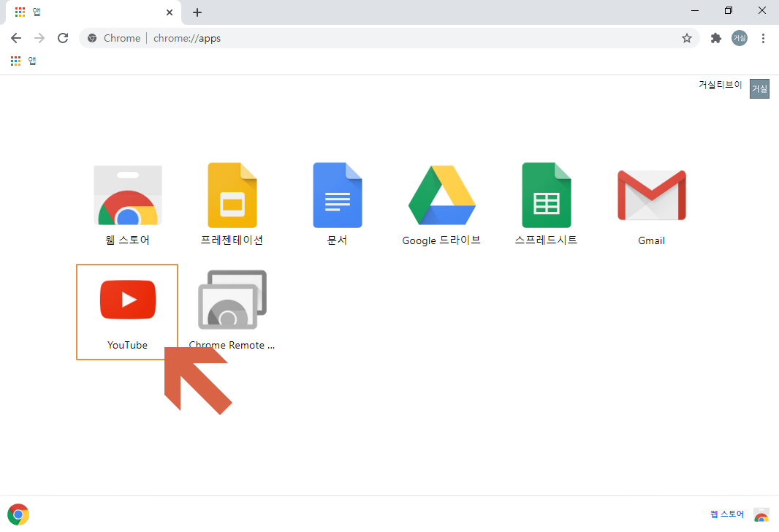Open the profile avatar in the toolbar
Viewport: 779px width, 532px height.
(x=740, y=38)
